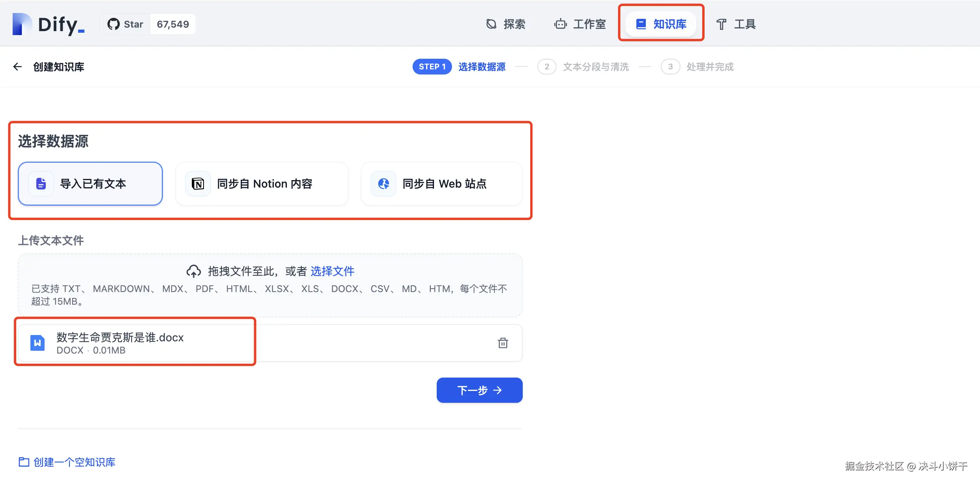Choose 同步自 Web 站点 data source
The width and height of the screenshot is (980, 484).
441,184
